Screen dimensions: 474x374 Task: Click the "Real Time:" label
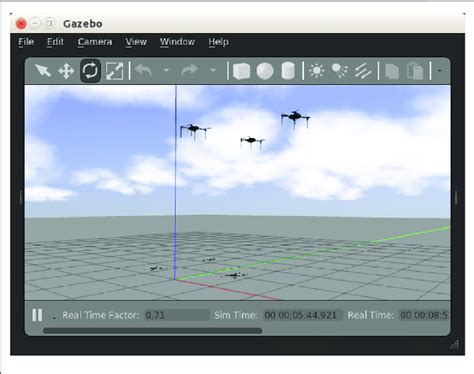coord(371,315)
